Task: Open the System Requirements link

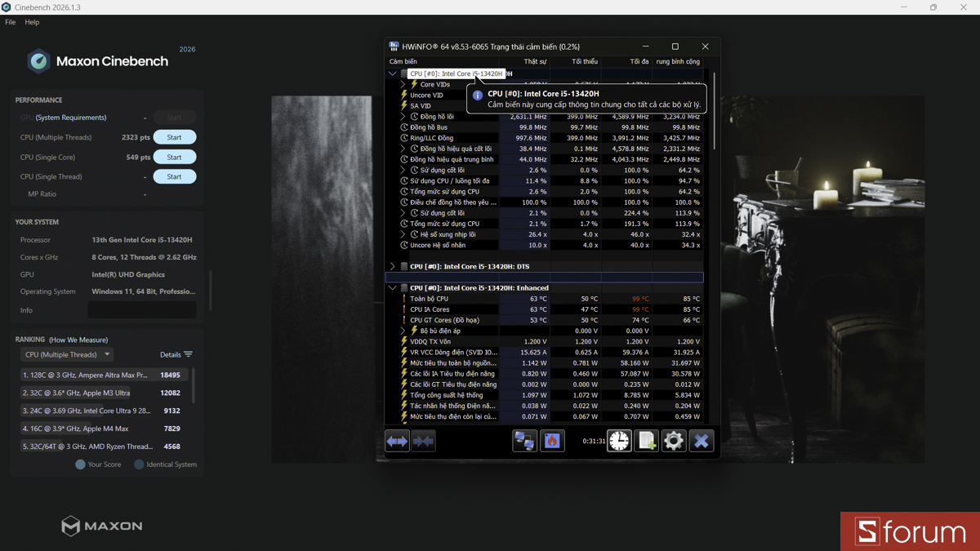Action: coord(71,118)
